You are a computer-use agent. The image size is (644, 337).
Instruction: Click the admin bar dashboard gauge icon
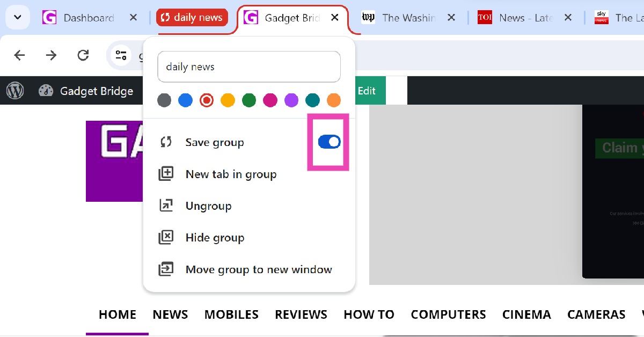pyautogui.click(x=46, y=91)
